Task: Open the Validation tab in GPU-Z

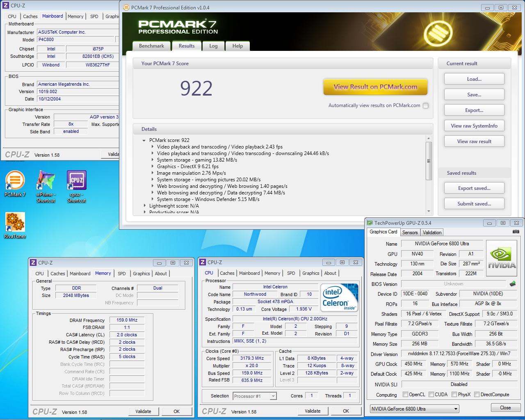Action: [432, 233]
